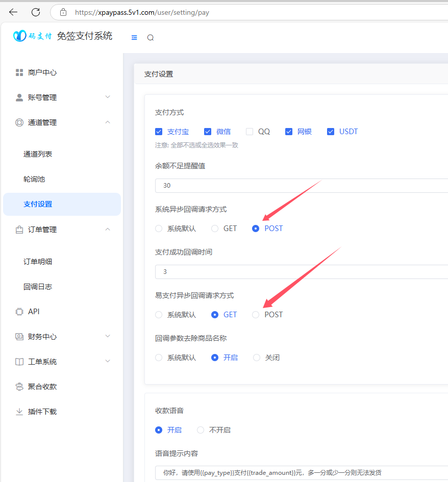Screen dimensions: 448x482
Task: Click the 财务中心 icon
Action: 19,337
